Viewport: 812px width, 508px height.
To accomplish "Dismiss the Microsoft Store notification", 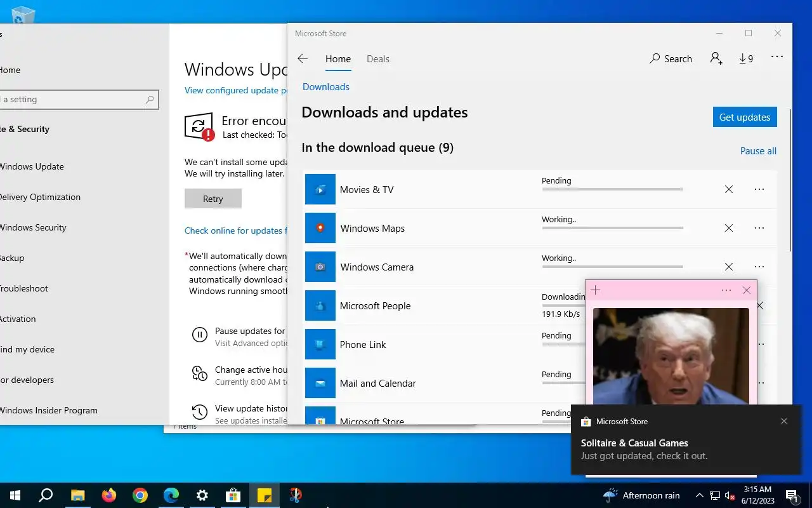I will 784,421.
